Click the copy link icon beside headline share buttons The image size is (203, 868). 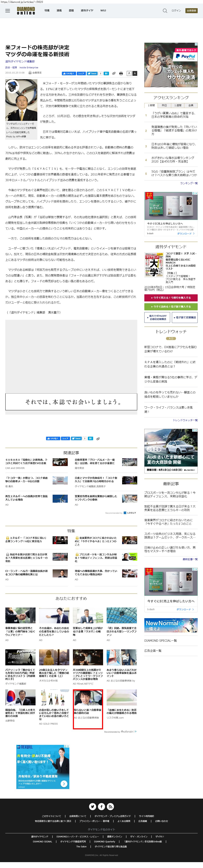(114, 73)
